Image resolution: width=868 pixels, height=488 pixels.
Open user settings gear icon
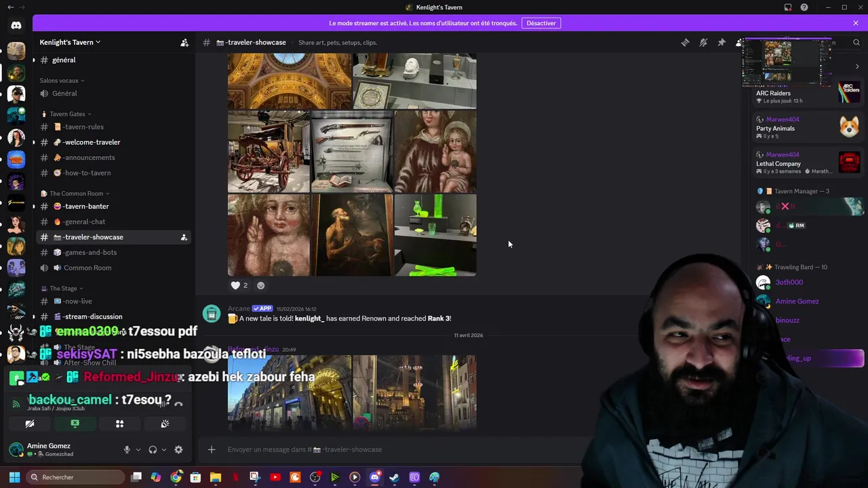click(x=178, y=449)
